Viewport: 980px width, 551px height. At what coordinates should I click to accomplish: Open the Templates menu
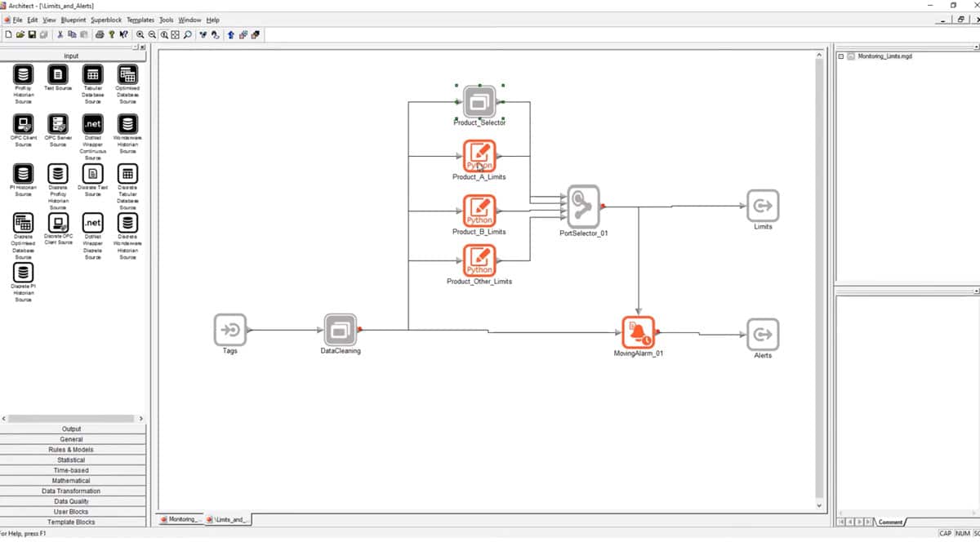[140, 20]
